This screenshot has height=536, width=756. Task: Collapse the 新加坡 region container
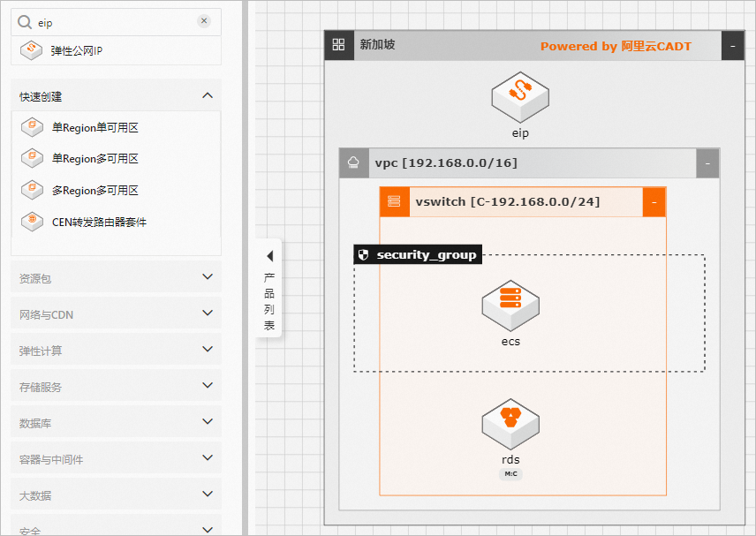[732, 46]
